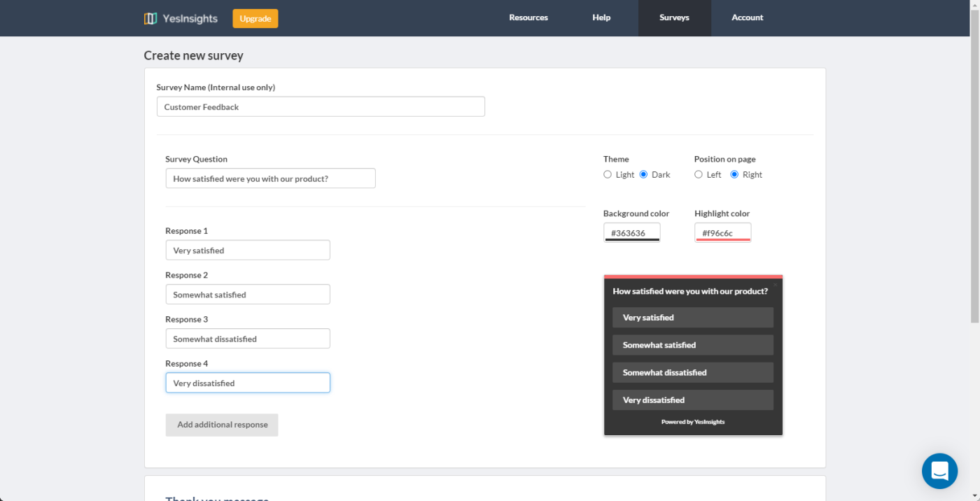This screenshot has height=501, width=980.
Task: Open the Background color picker field
Action: [x=631, y=232]
